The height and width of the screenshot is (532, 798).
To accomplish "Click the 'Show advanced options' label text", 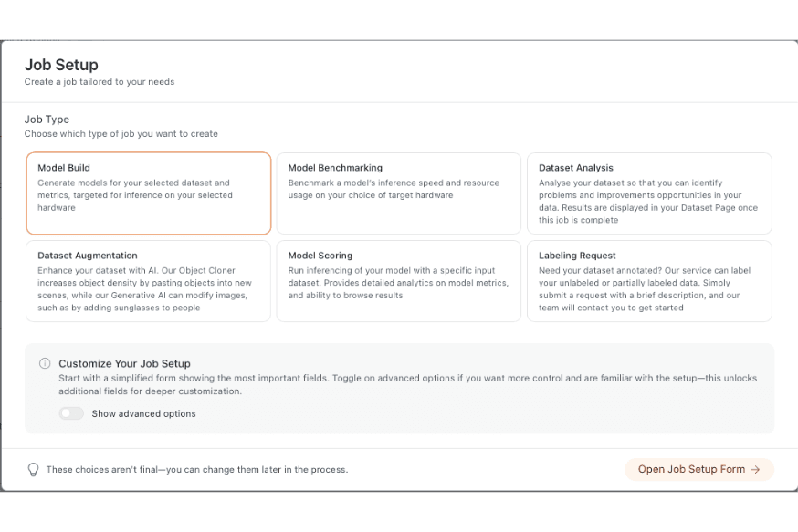I will [143, 413].
